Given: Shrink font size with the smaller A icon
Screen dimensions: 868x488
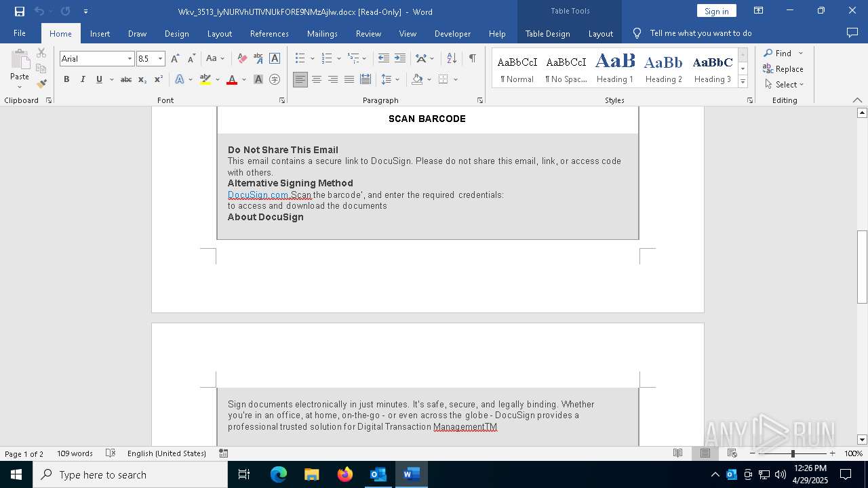Looking at the screenshot, I should point(191,58).
